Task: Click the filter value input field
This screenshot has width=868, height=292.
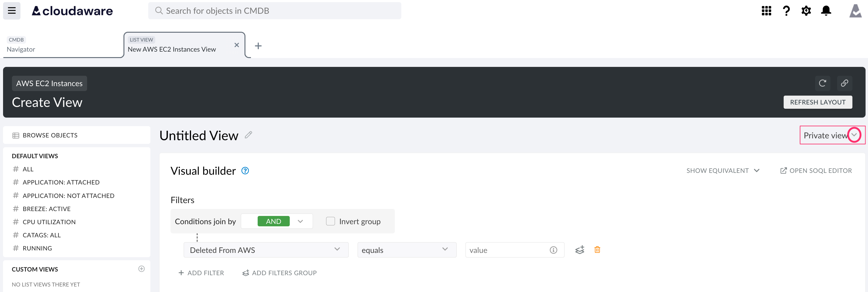Action: tap(508, 250)
